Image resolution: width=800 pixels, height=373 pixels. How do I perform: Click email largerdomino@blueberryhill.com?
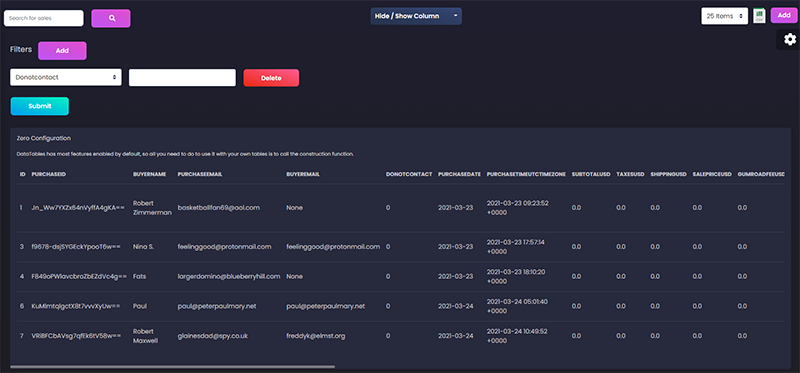[229, 277]
